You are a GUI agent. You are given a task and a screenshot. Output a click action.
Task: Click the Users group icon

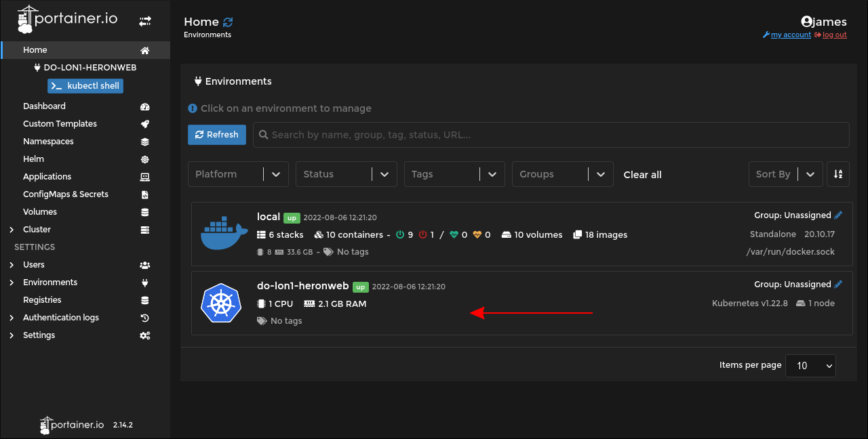click(x=144, y=265)
